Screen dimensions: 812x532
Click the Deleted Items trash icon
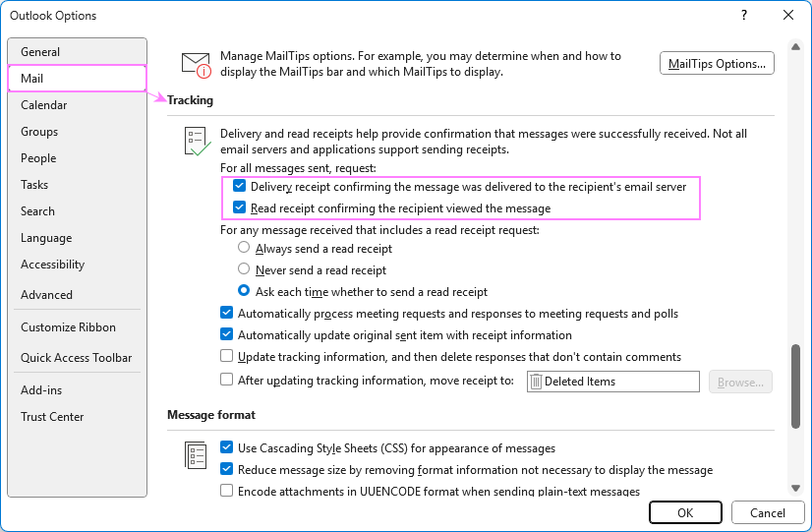click(536, 382)
